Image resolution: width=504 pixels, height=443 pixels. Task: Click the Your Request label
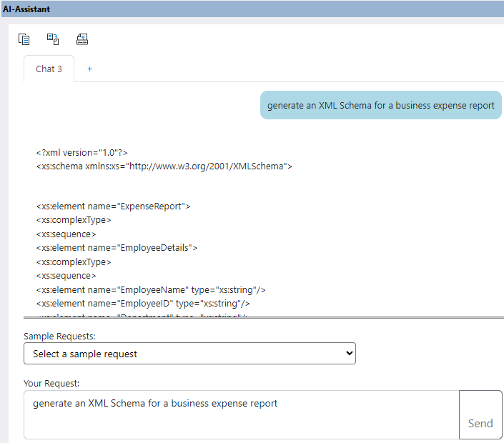[x=51, y=383]
